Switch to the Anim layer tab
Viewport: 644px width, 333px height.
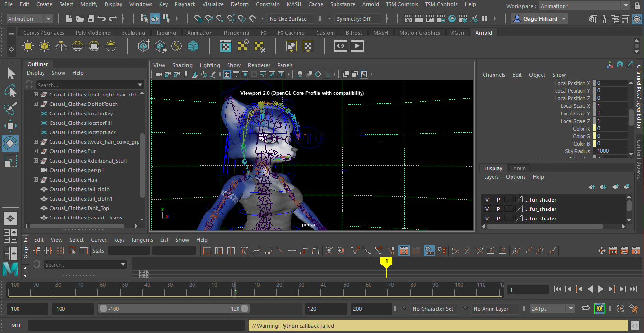click(x=520, y=168)
